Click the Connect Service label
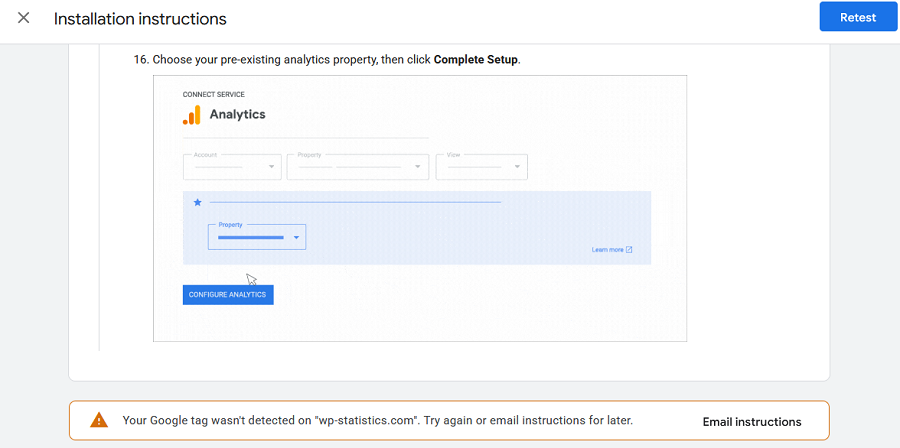 [x=214, y=95]
